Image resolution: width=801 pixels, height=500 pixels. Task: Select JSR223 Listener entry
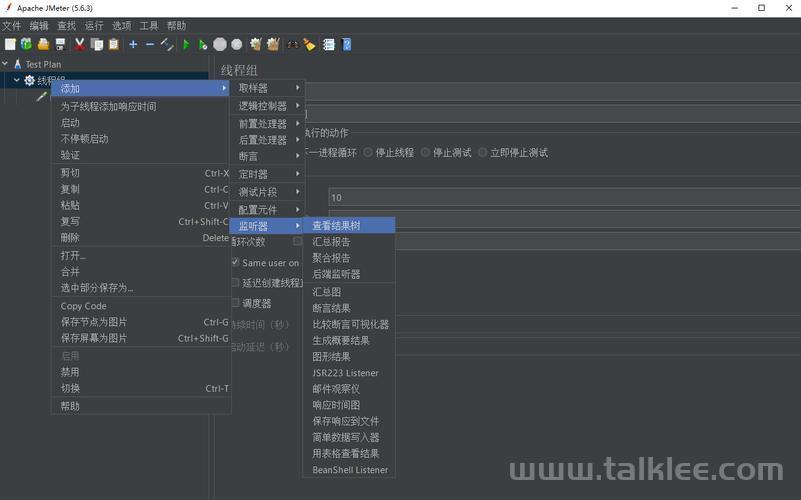click(349, 373)
